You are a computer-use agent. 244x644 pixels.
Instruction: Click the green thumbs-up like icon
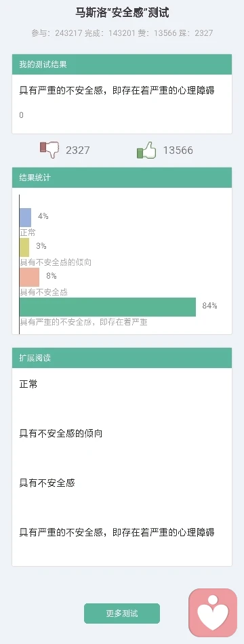pyautogui.click(x=146, y=150)
